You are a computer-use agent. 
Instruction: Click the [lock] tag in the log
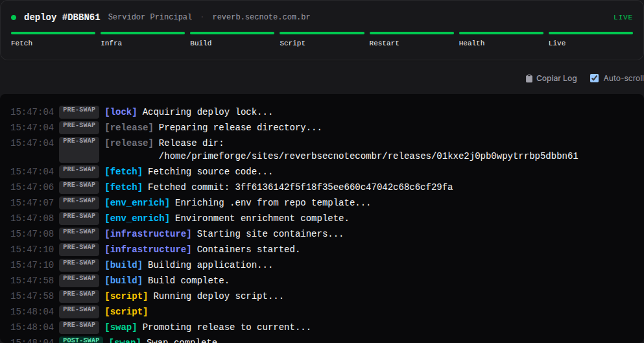[x=121, y=112]
